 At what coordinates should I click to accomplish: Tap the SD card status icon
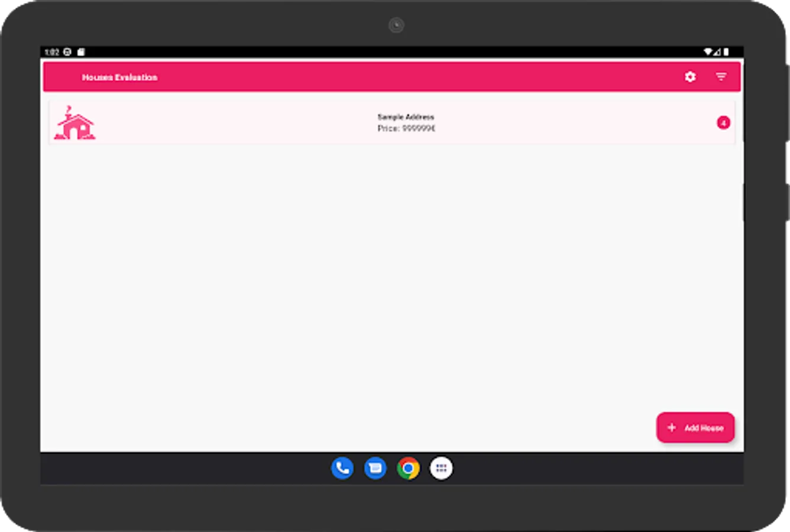pos(81,52)
